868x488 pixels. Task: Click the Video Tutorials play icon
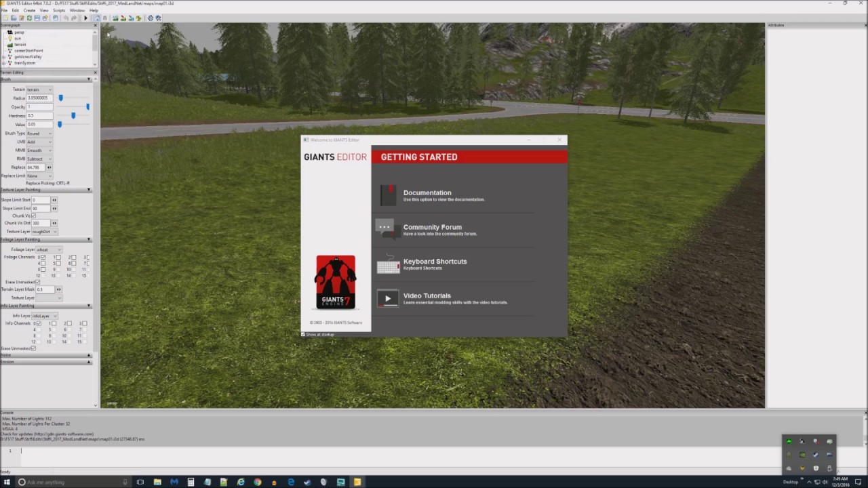[387, 298]
